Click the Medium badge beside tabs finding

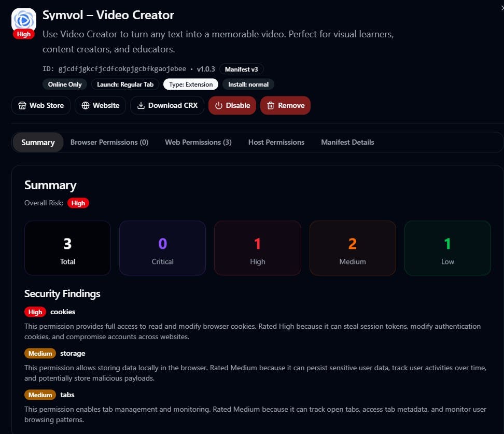pyautogui.click(x=40, y=395)
